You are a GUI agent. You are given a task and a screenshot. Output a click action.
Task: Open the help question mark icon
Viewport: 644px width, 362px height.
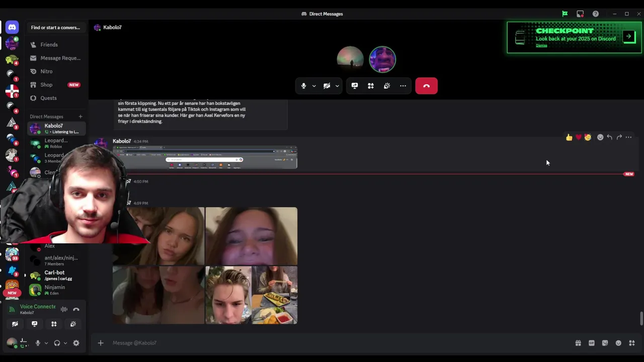[596, 14]
